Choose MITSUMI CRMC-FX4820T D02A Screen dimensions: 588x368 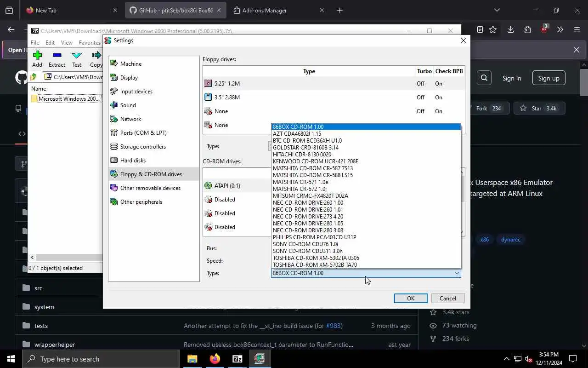point(366,195)
